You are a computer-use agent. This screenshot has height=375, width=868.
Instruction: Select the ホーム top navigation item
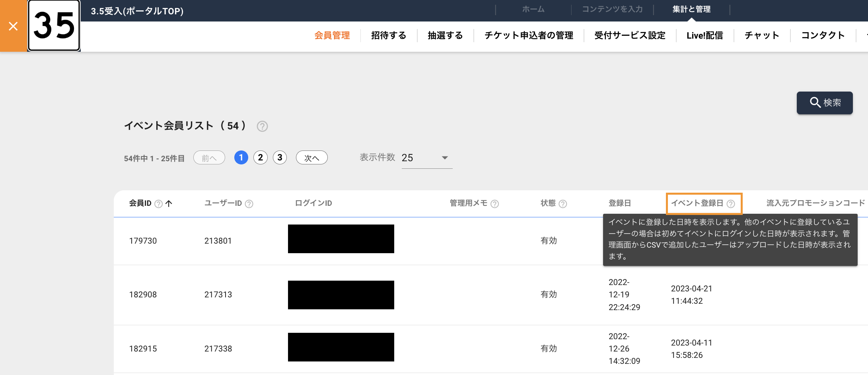pos(533,9)
